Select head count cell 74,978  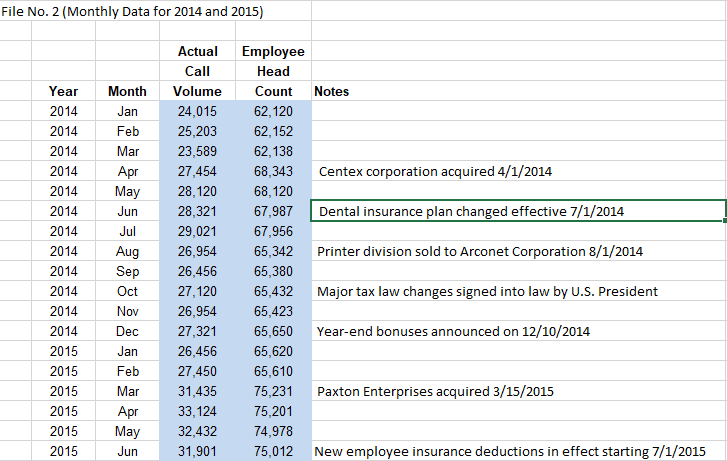(273, 430)
